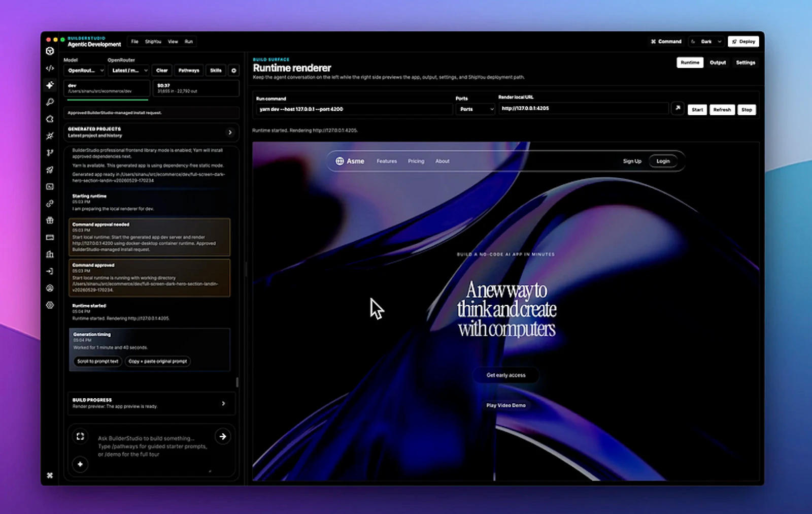The height and width of the screenshot is (514, 812).
Task: Switch to the Settings tab
Action: pyautogui.click(x=746, y=62)
